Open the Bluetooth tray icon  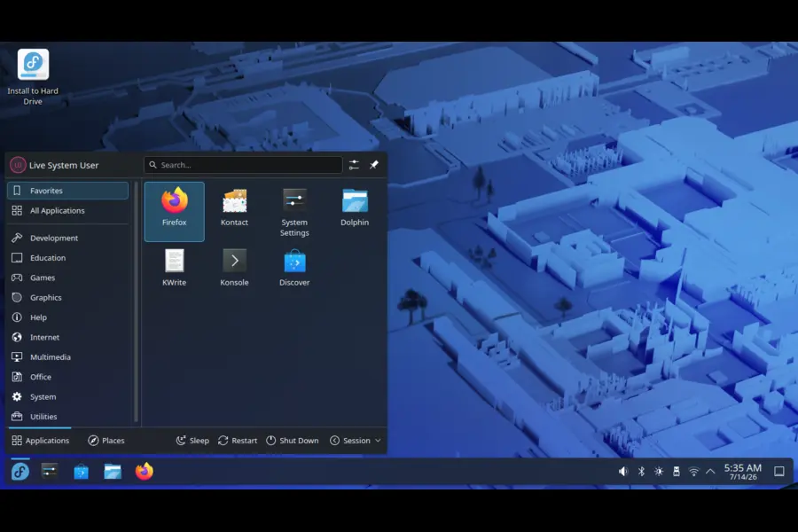coord(641,472)
